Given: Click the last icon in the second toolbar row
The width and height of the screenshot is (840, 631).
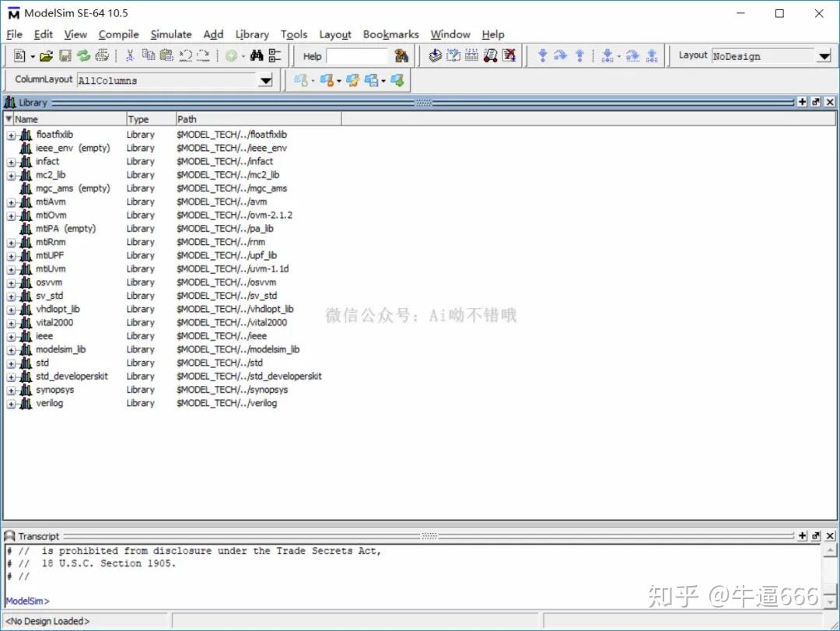Looking at the screenshot, I should (x=397, y=80).
